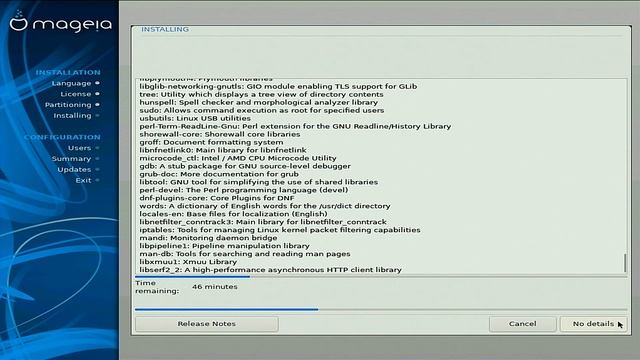Select the Updates step in sidebar

point(74,169)
